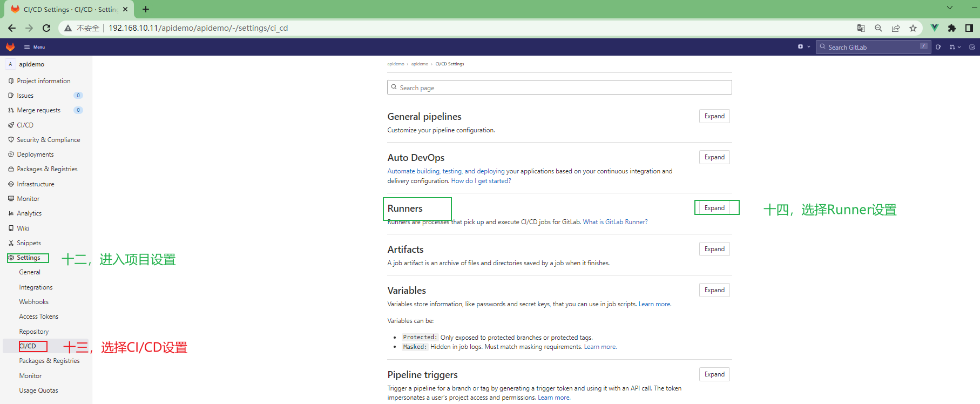Click the Wiki book icon
980x404 pixels.
[11, 228]
